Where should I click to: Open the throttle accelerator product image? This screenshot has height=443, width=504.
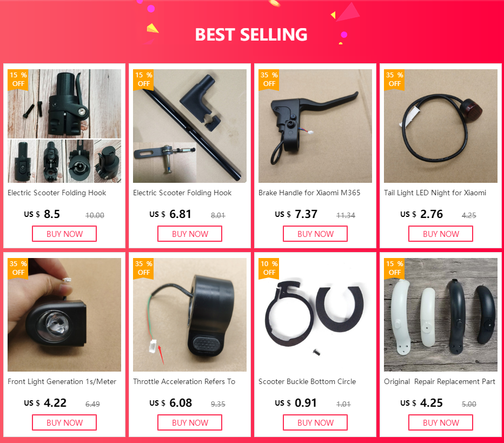tap(190, 315)
